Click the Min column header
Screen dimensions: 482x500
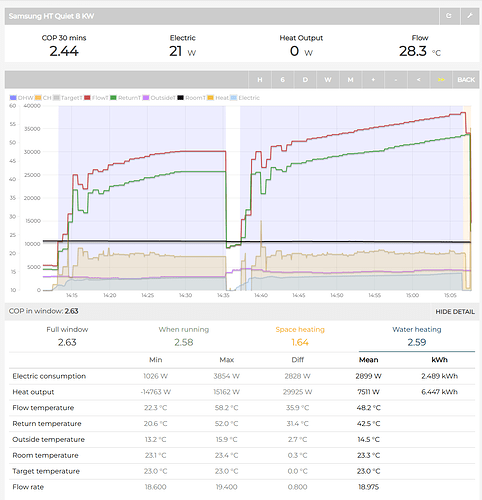point(155,360)
